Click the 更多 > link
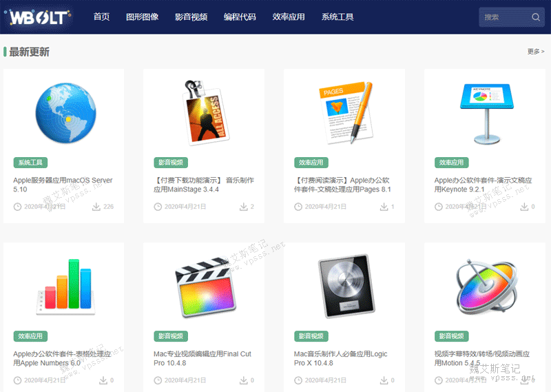551x392 pixels. [x=535, y=52]
